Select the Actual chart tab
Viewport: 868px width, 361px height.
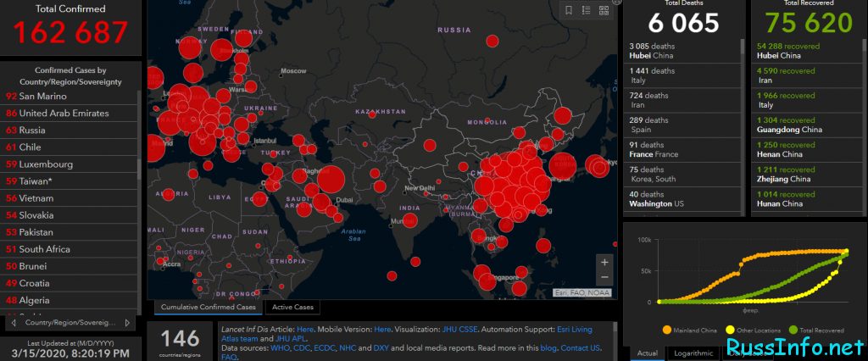647,353
